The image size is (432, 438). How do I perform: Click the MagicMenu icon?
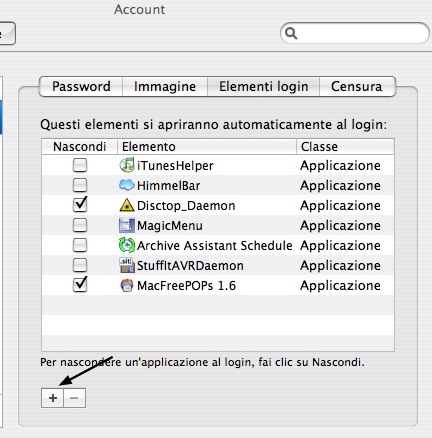pyautogui.click(x=127, y=225)
